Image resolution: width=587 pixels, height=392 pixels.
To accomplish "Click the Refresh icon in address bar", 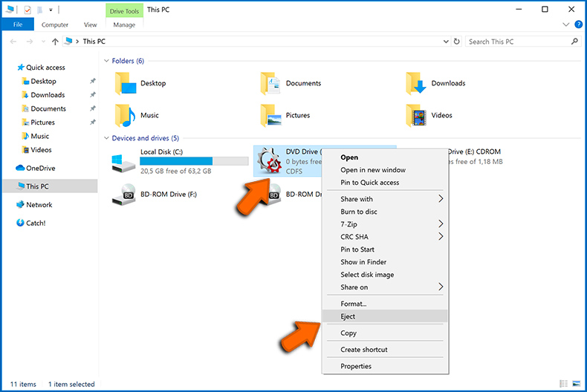I will pos(457,41).
